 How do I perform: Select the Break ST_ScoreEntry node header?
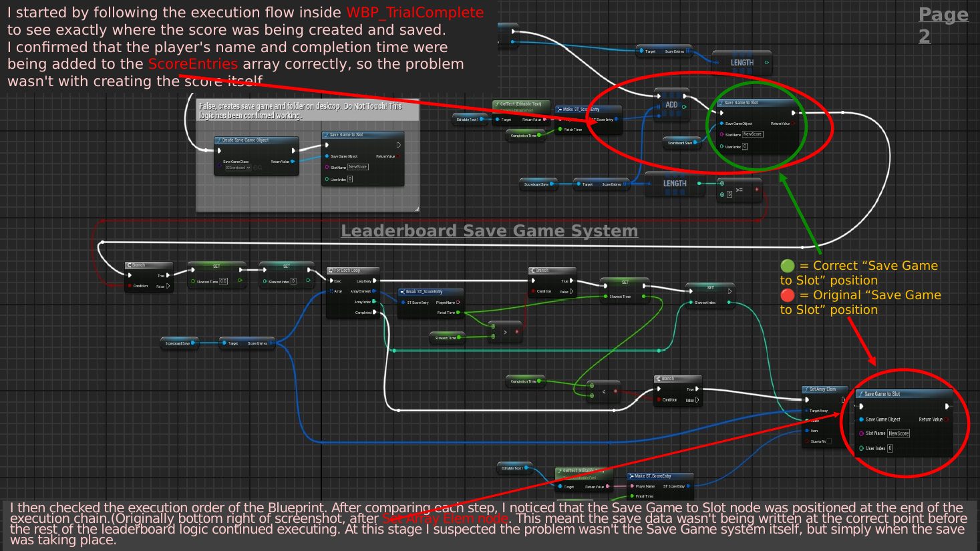[x=431, y=292]
